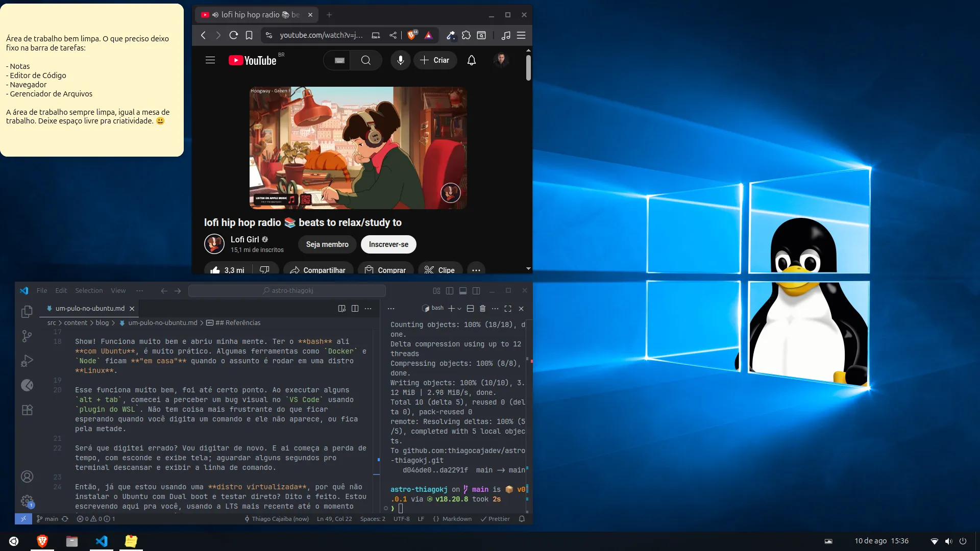Screen dimensions: 980x551
Task: Open Source Control view in VS Code sidebar
Action: click(27, 336)
